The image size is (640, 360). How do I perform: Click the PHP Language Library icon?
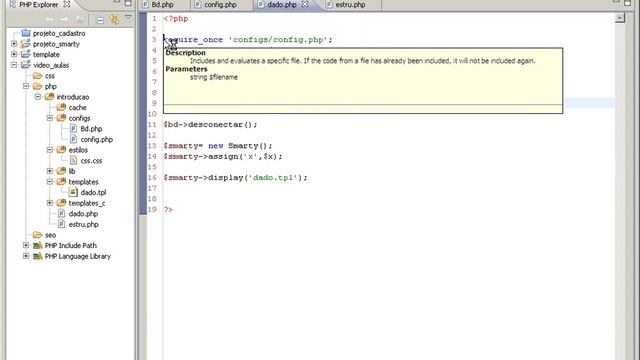click(38, 256)
